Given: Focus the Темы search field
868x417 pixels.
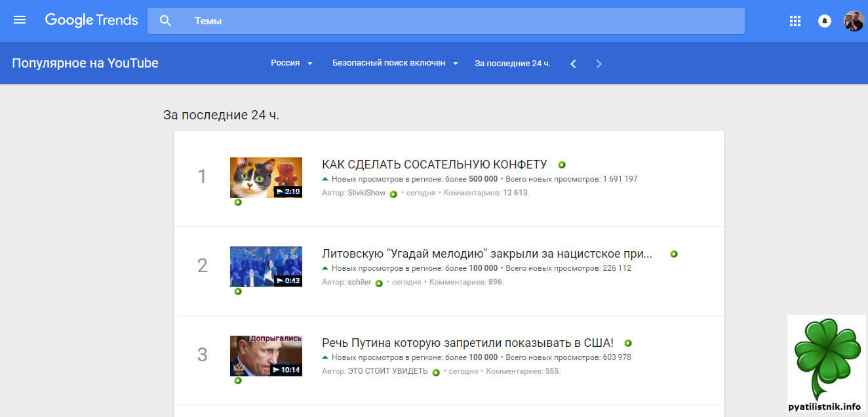Looking at the screenshot, I should [446, 21].
